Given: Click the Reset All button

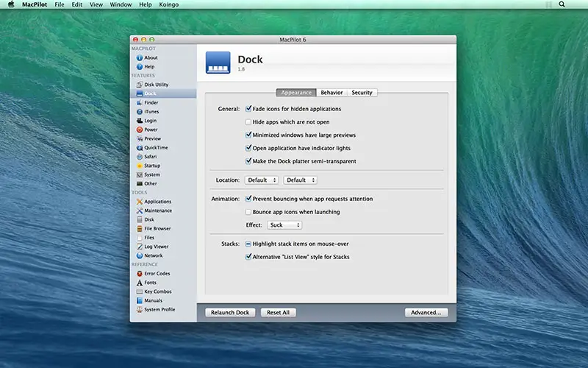Looking at the screenshot, I should point(279,312).
